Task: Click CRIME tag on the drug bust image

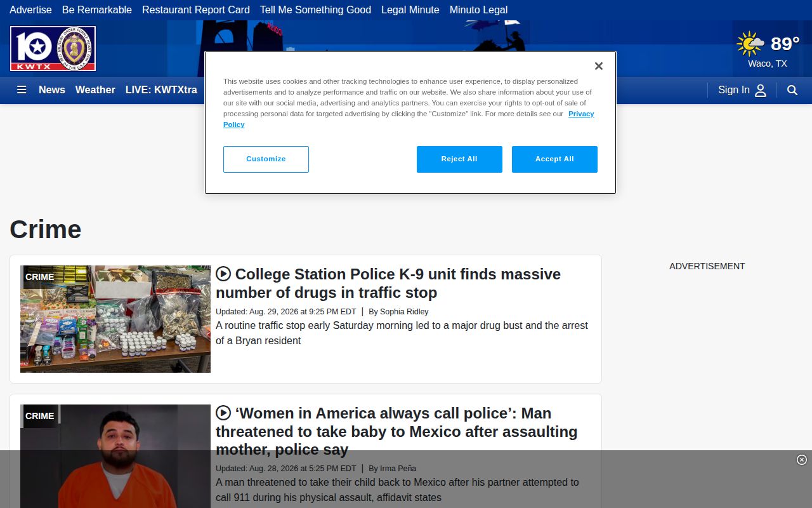Action: (x=40, y=277)
